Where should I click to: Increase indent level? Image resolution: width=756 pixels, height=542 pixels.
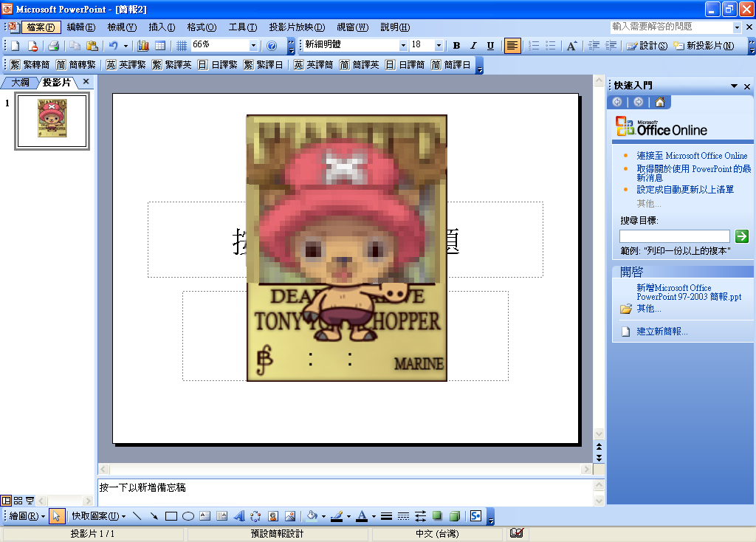(611, 46)
